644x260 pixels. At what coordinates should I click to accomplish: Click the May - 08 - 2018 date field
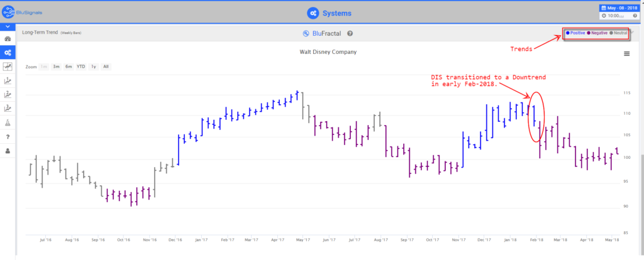[619, 8]
